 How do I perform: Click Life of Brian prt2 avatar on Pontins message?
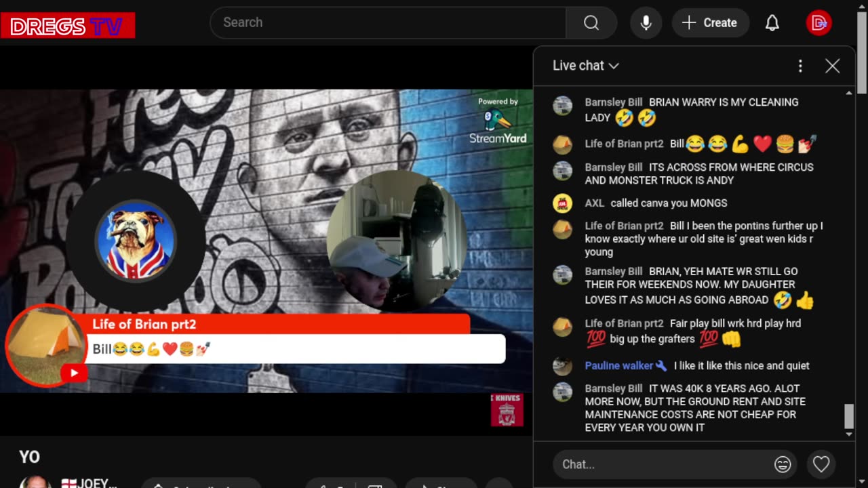point(562,229)
